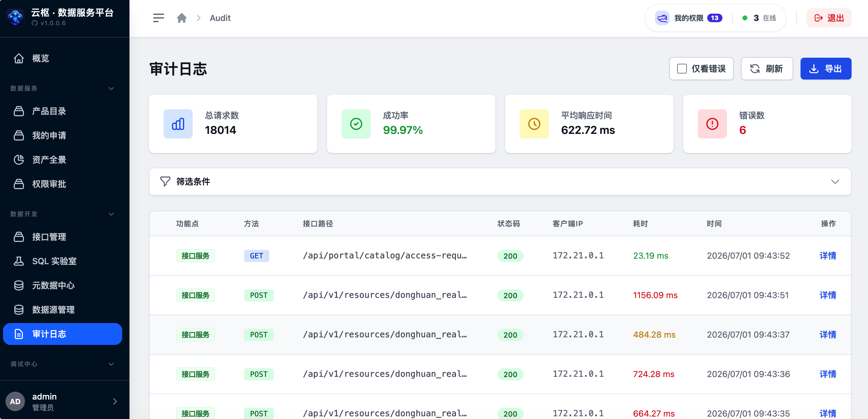Click the 484.28 ms duration value
868x419 pixels.
[654, 334]
